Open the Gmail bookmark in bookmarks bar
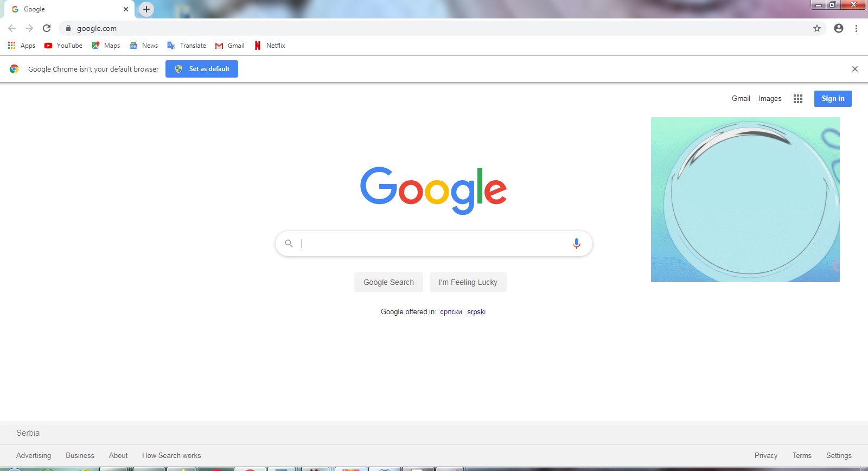Viewport: 868px width, 471px height. 230,46
